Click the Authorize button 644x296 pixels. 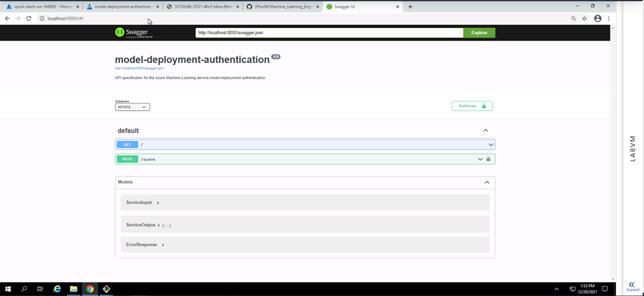472,106
